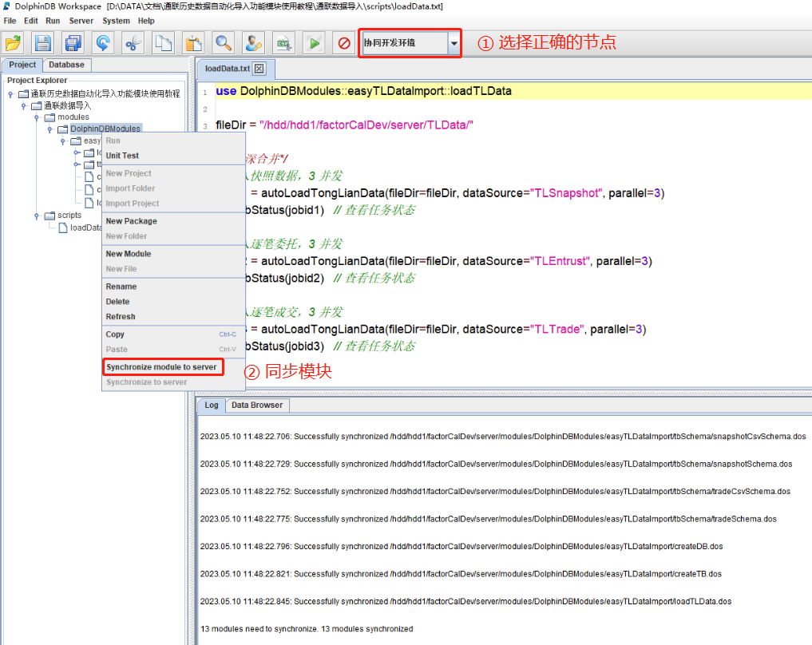This screenshot has width=812, height=645.
Task: Open the Server menu in menu bar
Action: tap(81, 21)
